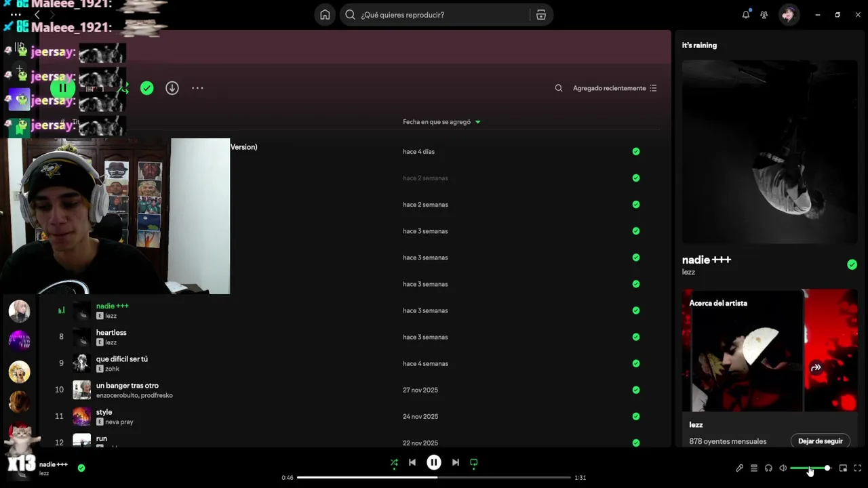This screenshot has height=488, width=868.
Task: Open artist zohk from track row
Action: coord(113,369)
